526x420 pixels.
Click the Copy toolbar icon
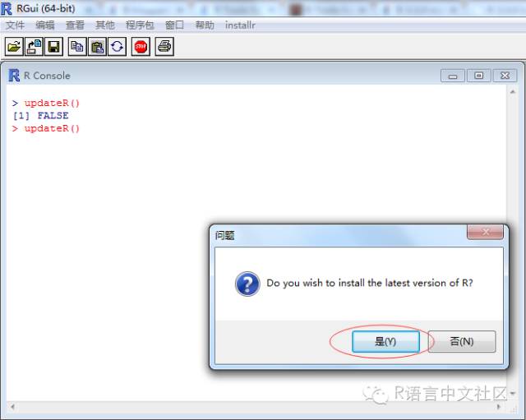77,46
